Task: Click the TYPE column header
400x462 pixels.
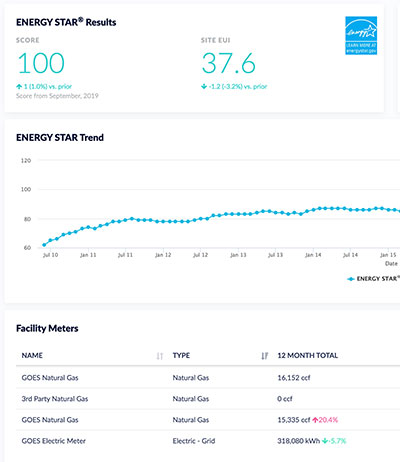Action: pos(181,356)
